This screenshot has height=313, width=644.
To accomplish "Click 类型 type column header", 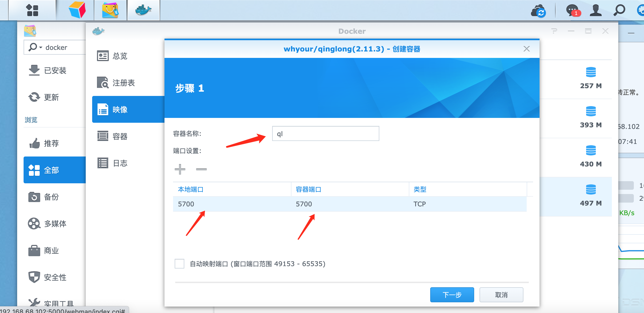I will click(x=468, y=189).
